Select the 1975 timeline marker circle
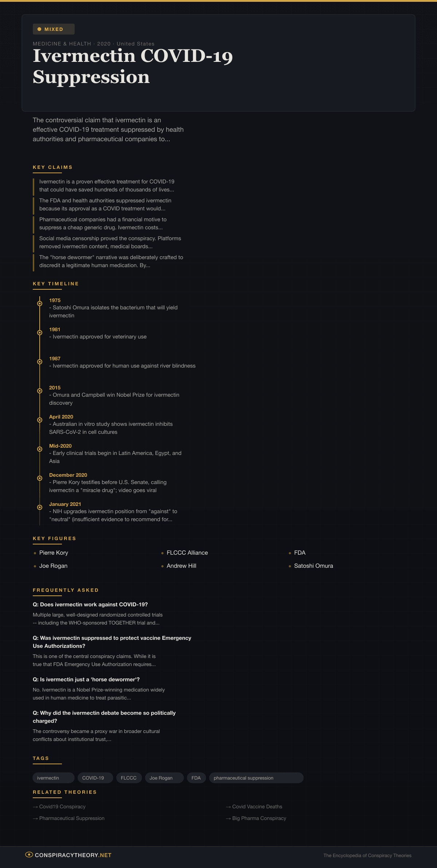The width and height of the screenshot is (437, 868). (40, 304)
